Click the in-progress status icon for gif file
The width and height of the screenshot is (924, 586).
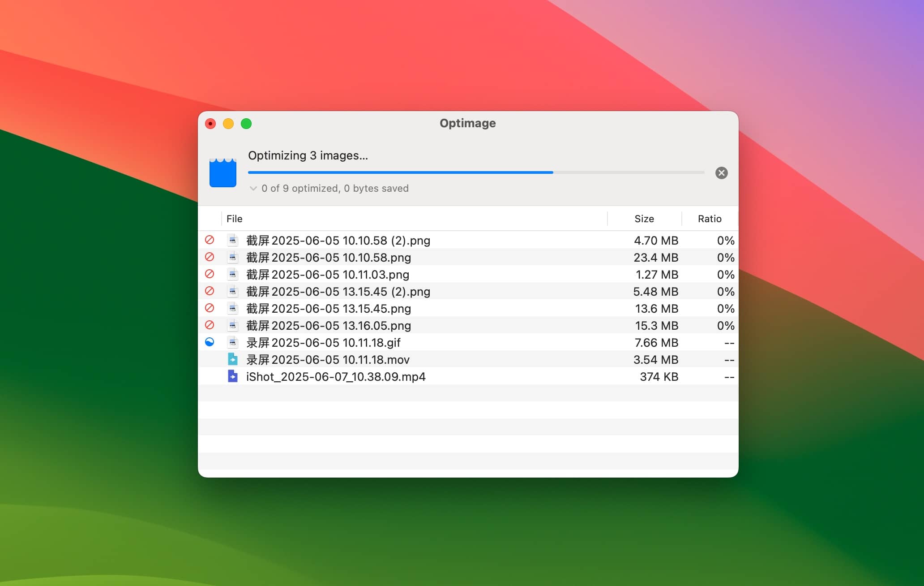pyautogui.click(x=210, y=342)
